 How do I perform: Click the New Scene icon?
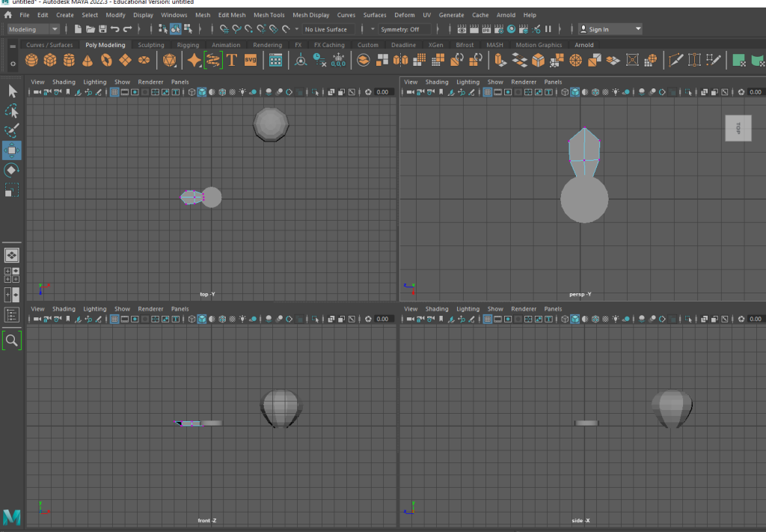click(78, 29)
